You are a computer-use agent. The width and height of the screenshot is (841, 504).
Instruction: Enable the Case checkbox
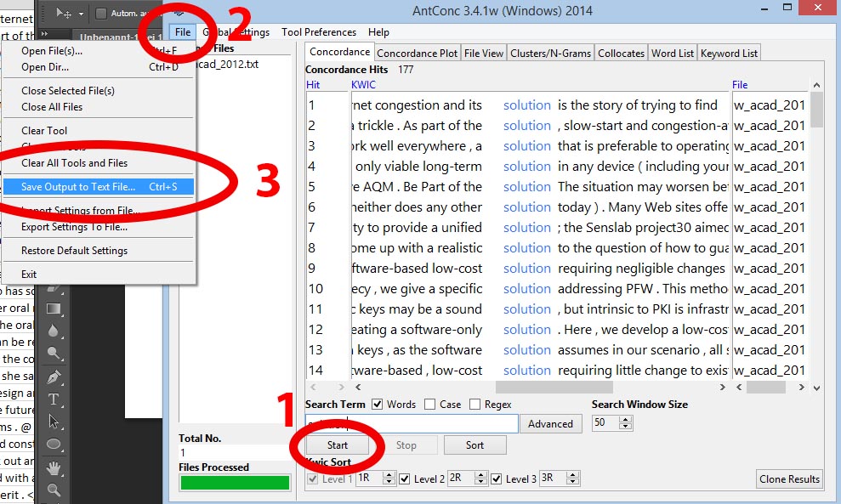click(429, 405)
